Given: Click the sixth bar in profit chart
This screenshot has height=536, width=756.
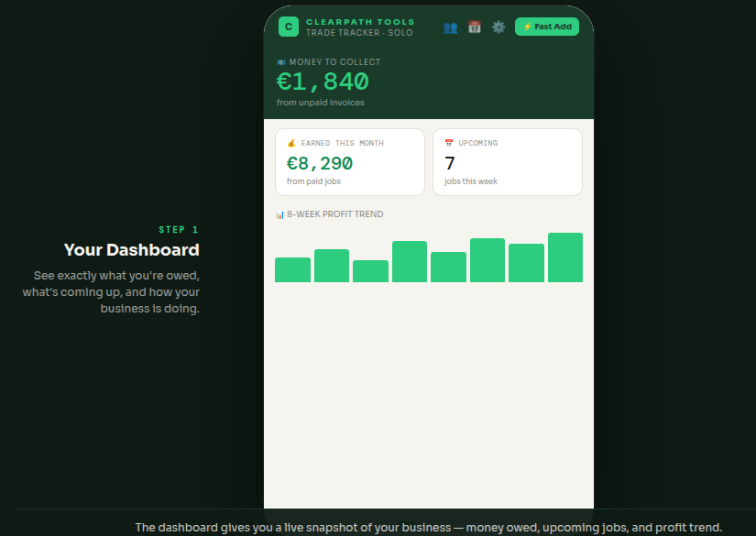Looking at the screenshot, I should 488,260.
